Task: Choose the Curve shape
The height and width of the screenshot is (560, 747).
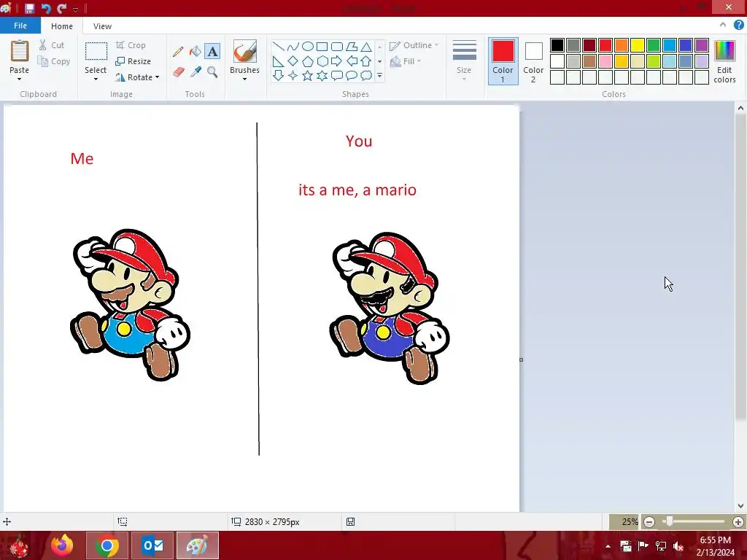Action: (293, 46)
